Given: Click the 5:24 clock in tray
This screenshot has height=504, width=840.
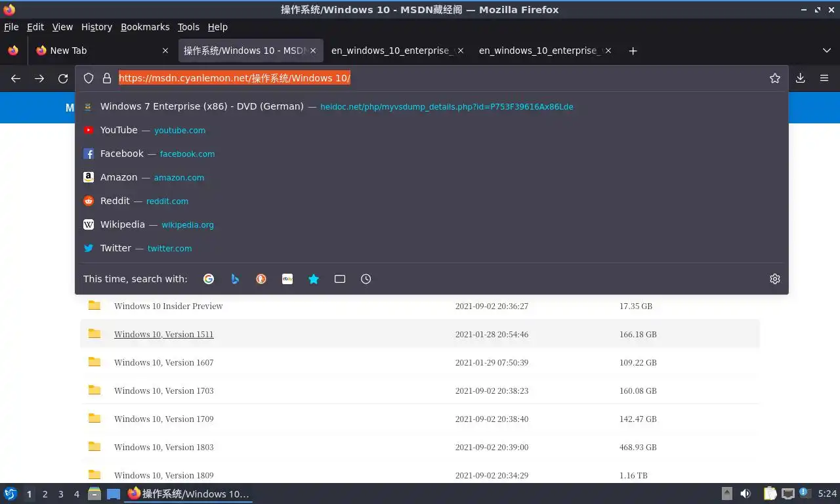Looking at the screenshot, I should [828, 493].
